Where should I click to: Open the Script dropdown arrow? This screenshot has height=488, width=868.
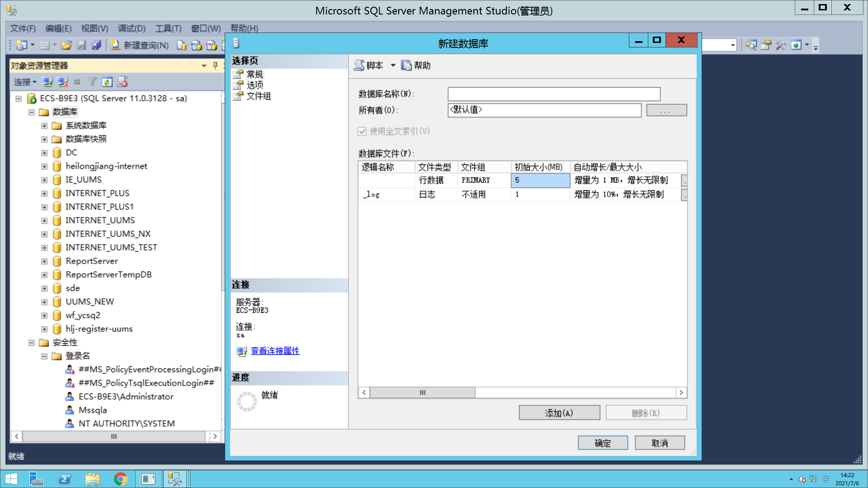coord(393,66)
